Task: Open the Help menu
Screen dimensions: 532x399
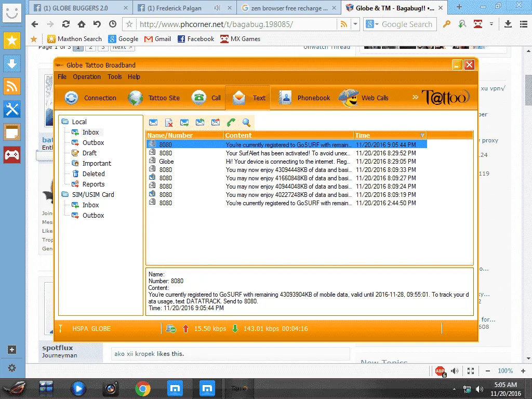Action: coord(134,77)
